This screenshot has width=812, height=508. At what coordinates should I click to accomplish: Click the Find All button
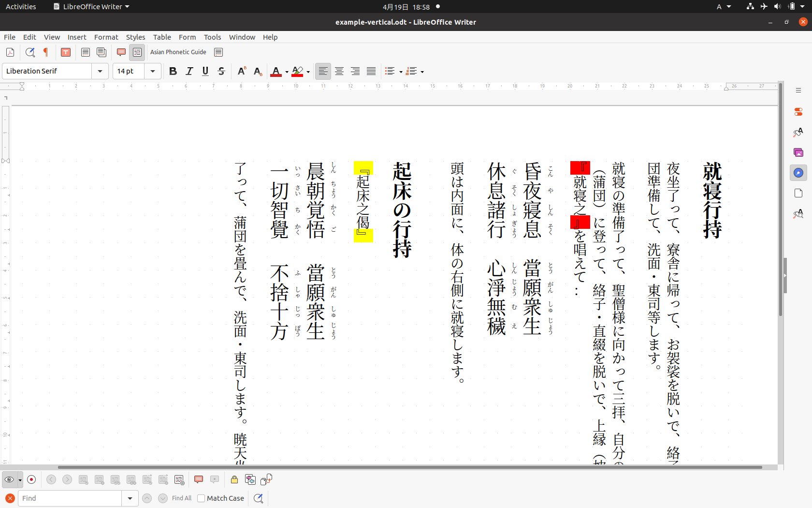point(182,498)
